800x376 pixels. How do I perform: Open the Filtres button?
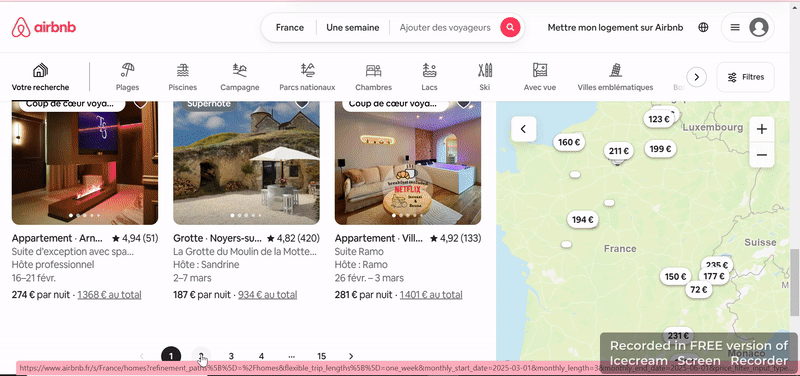pyautogui.click(x=745, y=77)
